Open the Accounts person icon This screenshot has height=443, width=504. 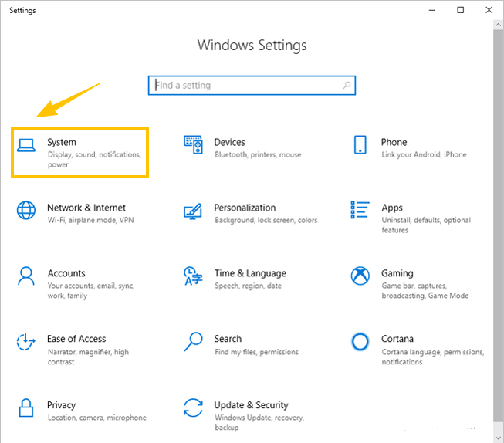27,276
